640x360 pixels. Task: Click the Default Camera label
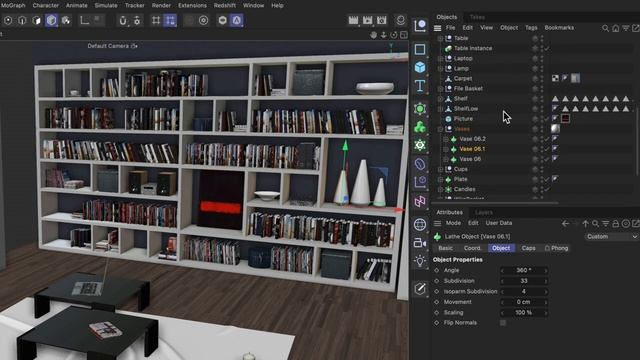pyautogui.click(x=108, y=46)
